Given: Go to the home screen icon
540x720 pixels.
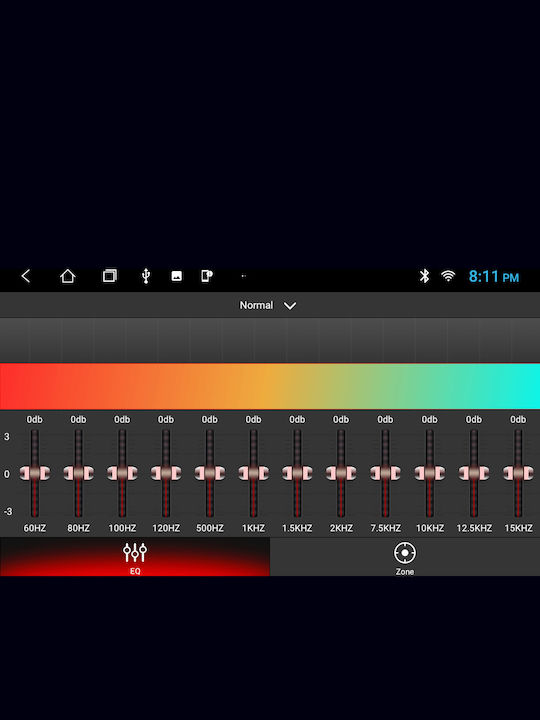Looking at the screenshot, I should (x=68, y=276).
